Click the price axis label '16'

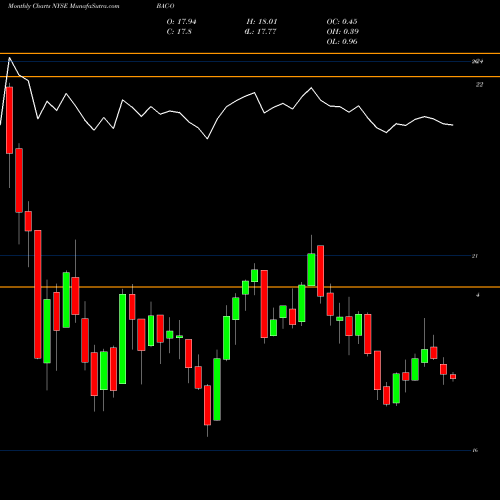[x=475, y=450]
